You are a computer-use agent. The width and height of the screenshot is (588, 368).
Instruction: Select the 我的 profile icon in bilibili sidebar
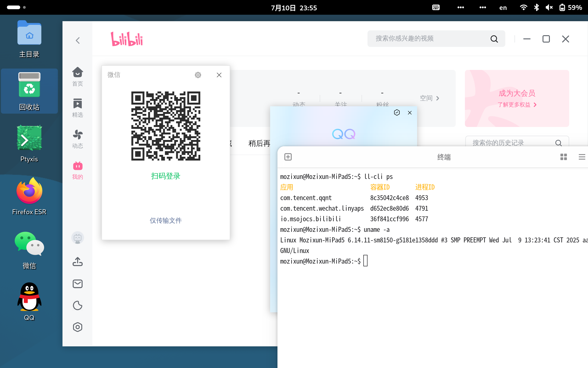(x=77, y=170)
